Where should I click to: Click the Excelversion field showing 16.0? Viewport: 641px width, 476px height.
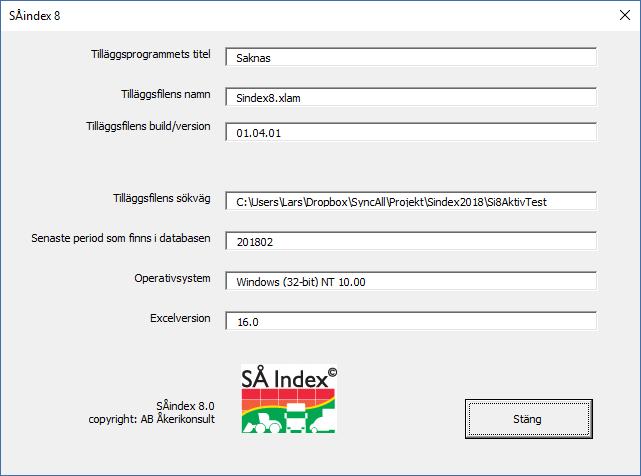click(x=411, y=321)
